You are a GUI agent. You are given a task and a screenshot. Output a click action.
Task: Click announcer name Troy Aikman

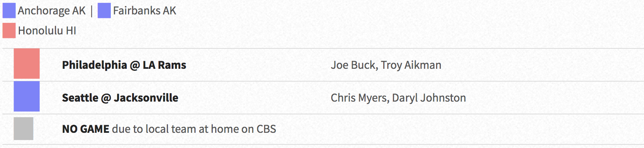[x=411, y=65]
